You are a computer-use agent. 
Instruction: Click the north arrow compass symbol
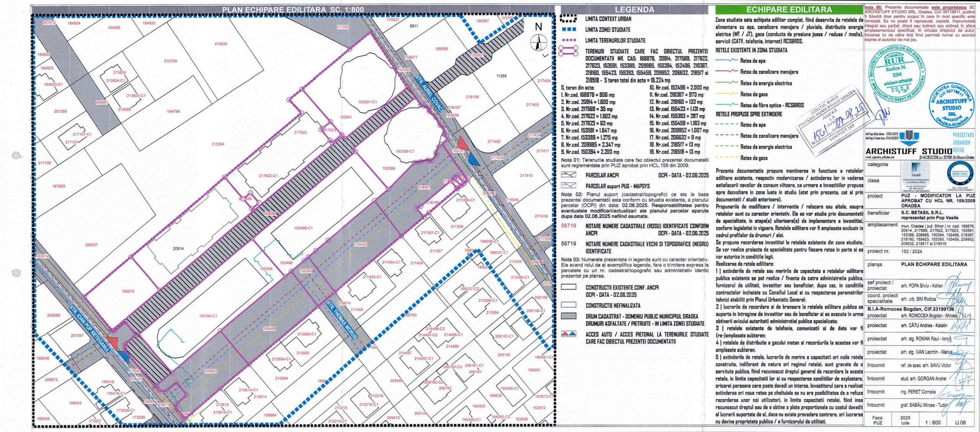point(539,42)
